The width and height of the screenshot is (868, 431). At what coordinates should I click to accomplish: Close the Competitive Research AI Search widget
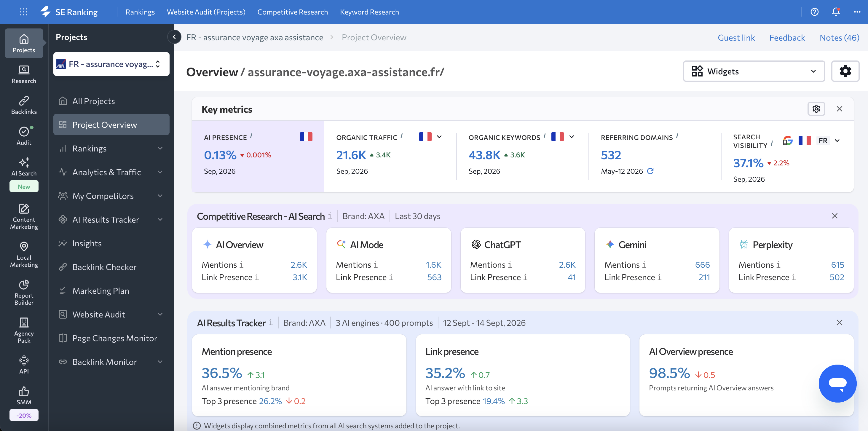pos(835,216)
